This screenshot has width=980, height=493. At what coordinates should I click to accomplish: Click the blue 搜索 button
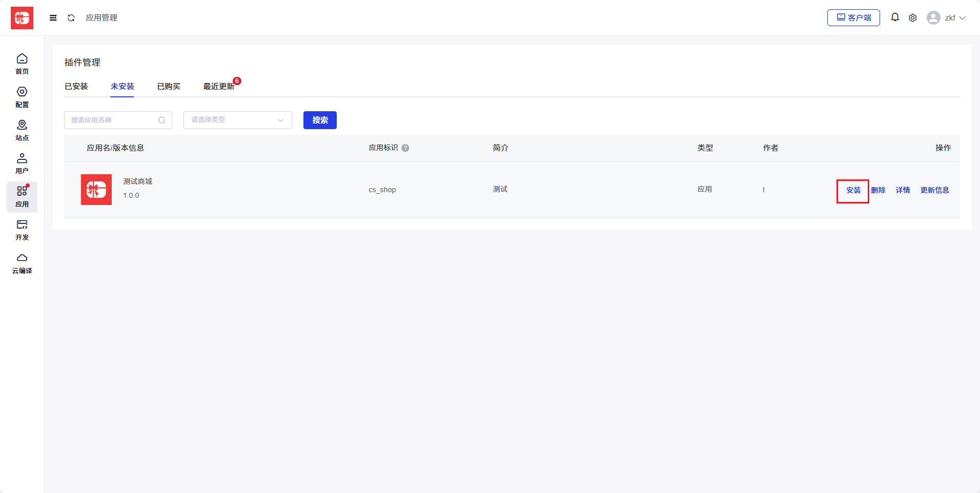320,120
